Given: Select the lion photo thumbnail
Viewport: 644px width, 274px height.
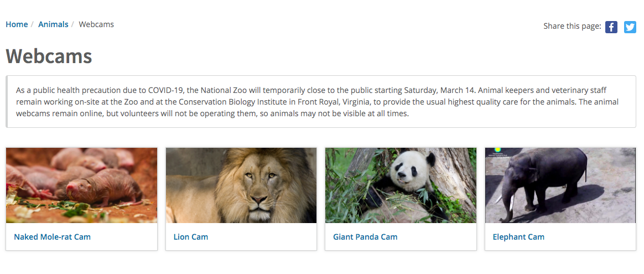Looking at the screenshot, I should click(241, 185).
